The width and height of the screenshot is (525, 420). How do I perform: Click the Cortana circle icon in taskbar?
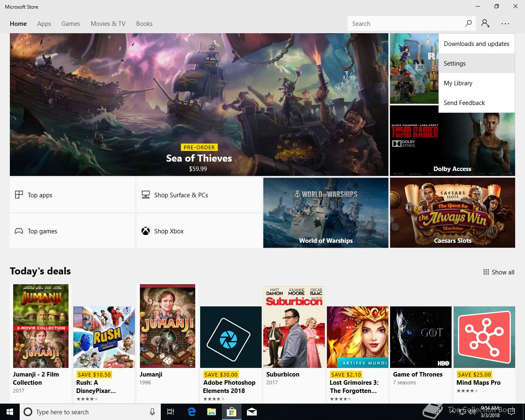28,412
